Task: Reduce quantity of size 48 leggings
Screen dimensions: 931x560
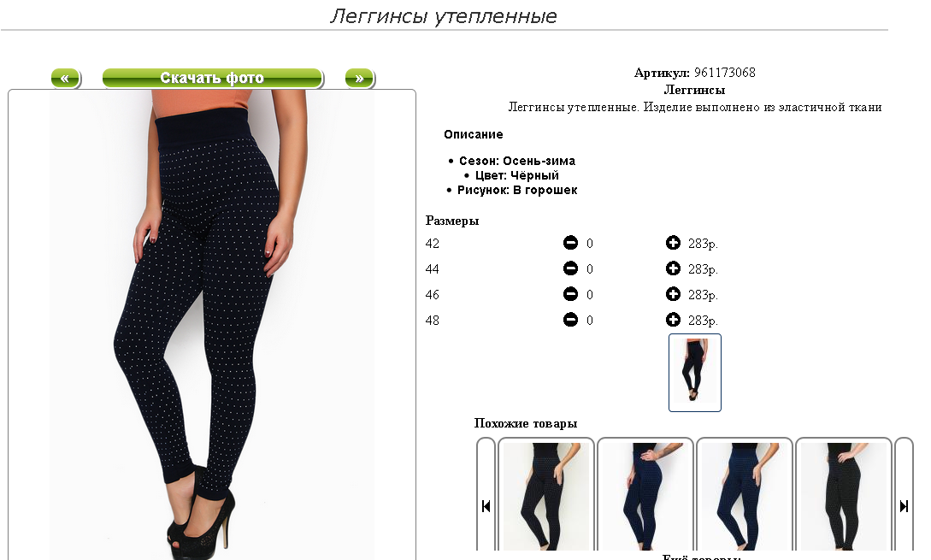Action: 570,320
